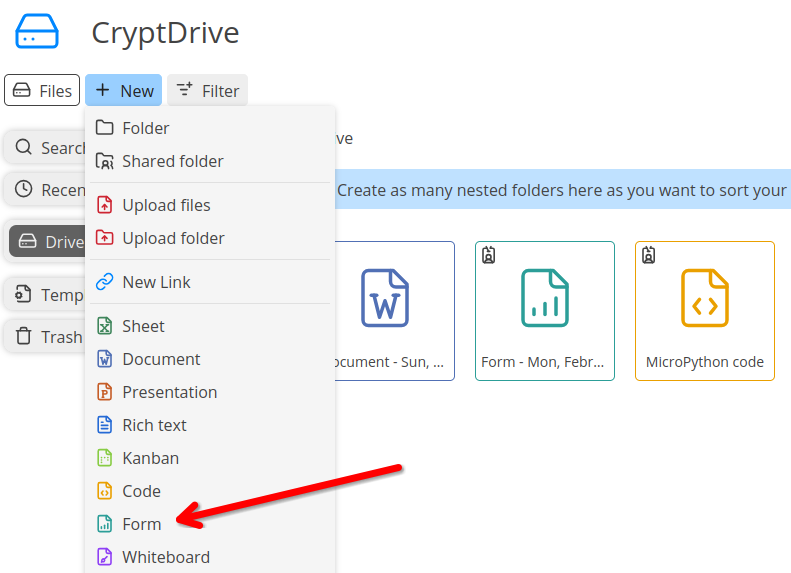The height and width of the screenshot is (573, 791).
Task: Click the red Upload files icon
Action: click(104, 205)
